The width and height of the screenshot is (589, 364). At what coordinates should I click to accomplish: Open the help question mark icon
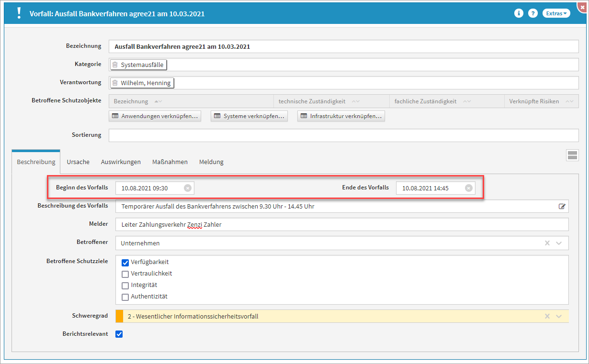pyautogui.click(x=532, y=13)
